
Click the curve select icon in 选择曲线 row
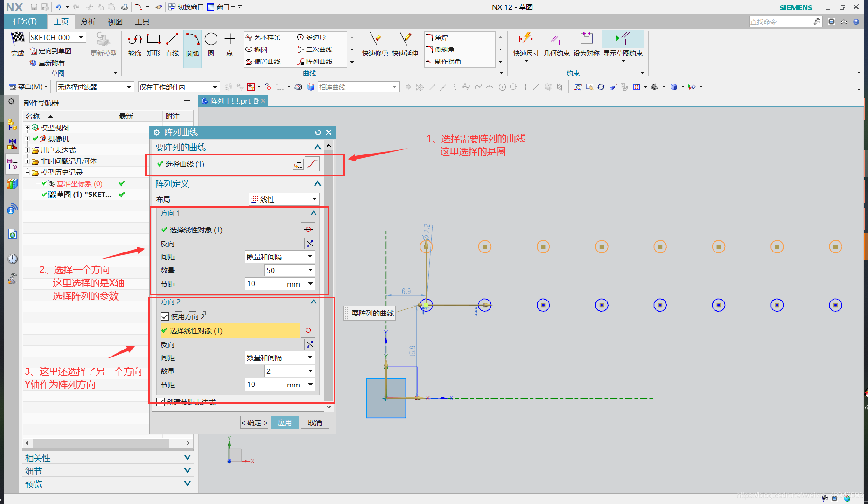312,164
